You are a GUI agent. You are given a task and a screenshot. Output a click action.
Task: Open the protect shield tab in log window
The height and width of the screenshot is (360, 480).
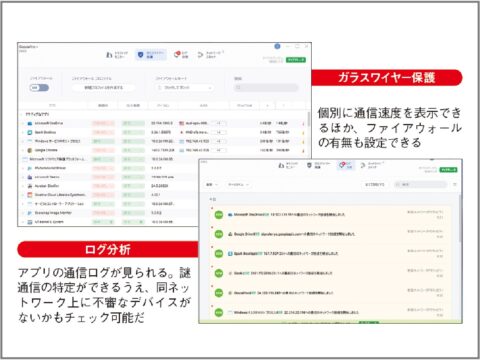[319, 165]
